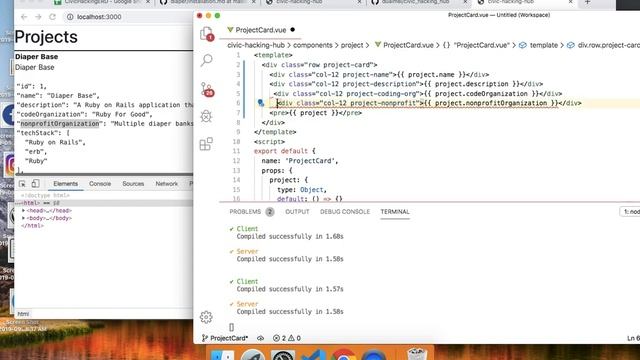Open the Manage gear in activity bar
Image resolution: width=640 pixels, height=360 pixels.
coord(206,317)
